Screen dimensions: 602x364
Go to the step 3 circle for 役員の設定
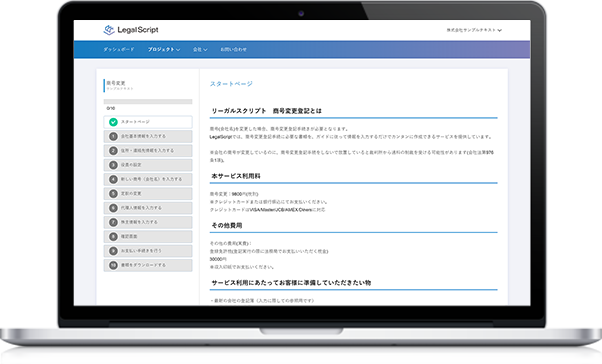[x=113, y=165]
